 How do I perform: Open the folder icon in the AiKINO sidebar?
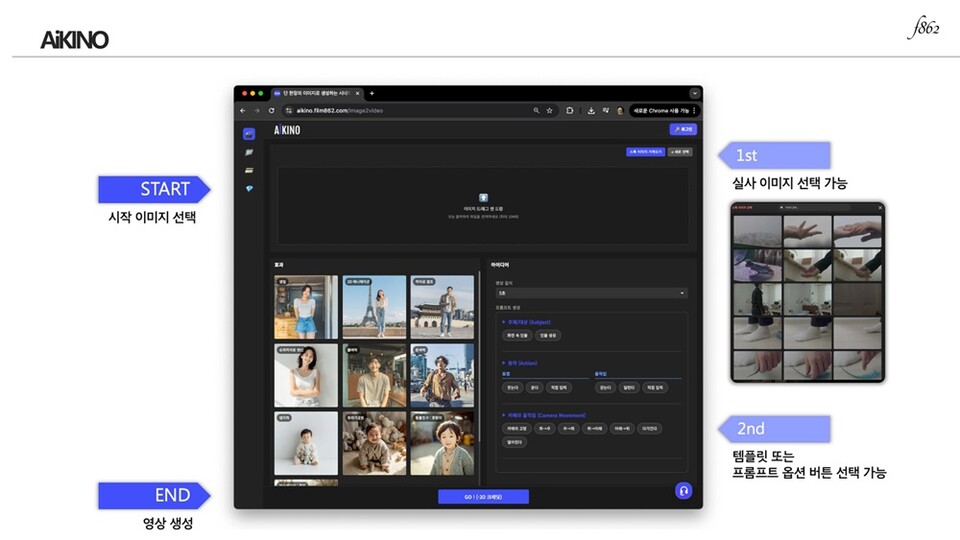point(249,152)
